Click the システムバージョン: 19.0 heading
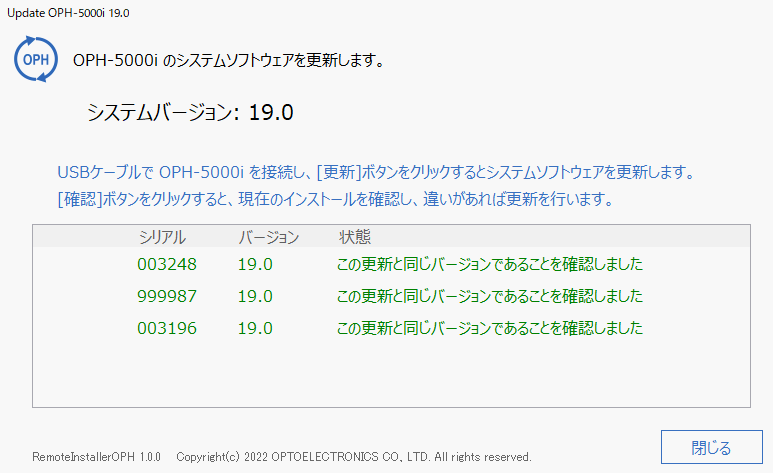Screen dimensions: 773x473 (190, 112)
